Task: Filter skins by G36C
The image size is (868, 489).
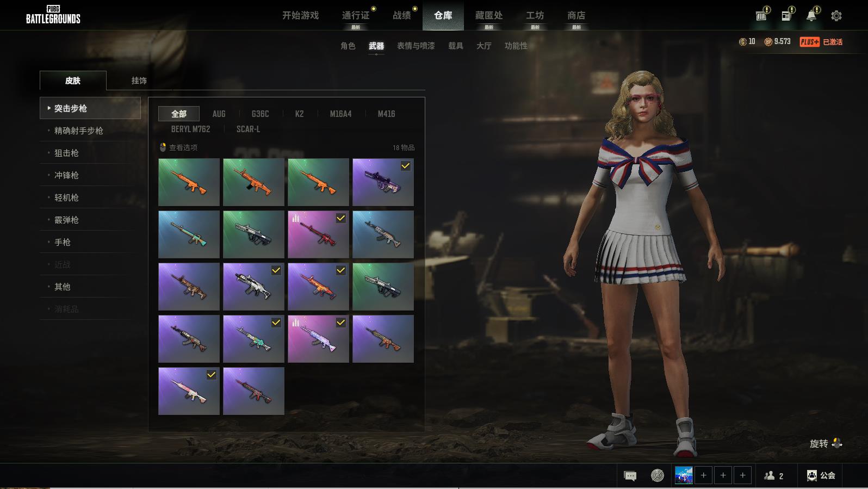Action: click(x=261, y=114)
